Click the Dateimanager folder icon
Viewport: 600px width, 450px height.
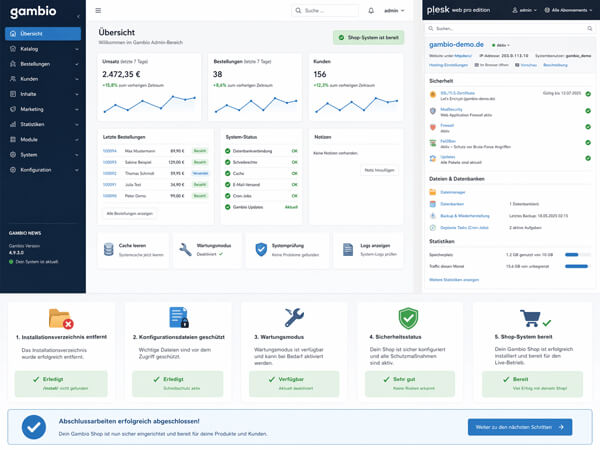[433, 192]
